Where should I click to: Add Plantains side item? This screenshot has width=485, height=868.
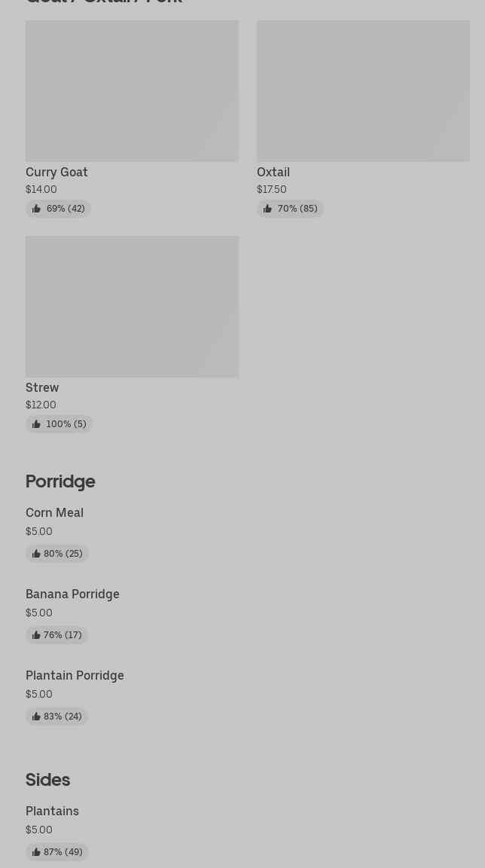click(52, 811)
